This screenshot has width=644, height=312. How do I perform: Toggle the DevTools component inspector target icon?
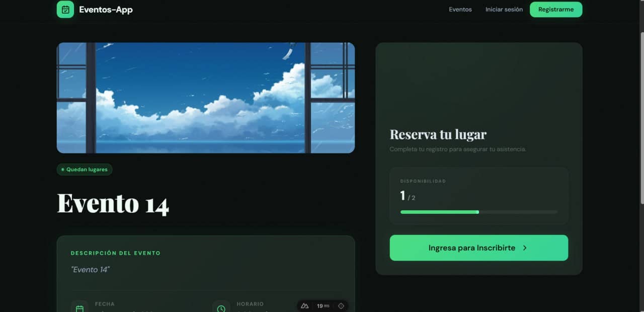[x=341, y=306]
